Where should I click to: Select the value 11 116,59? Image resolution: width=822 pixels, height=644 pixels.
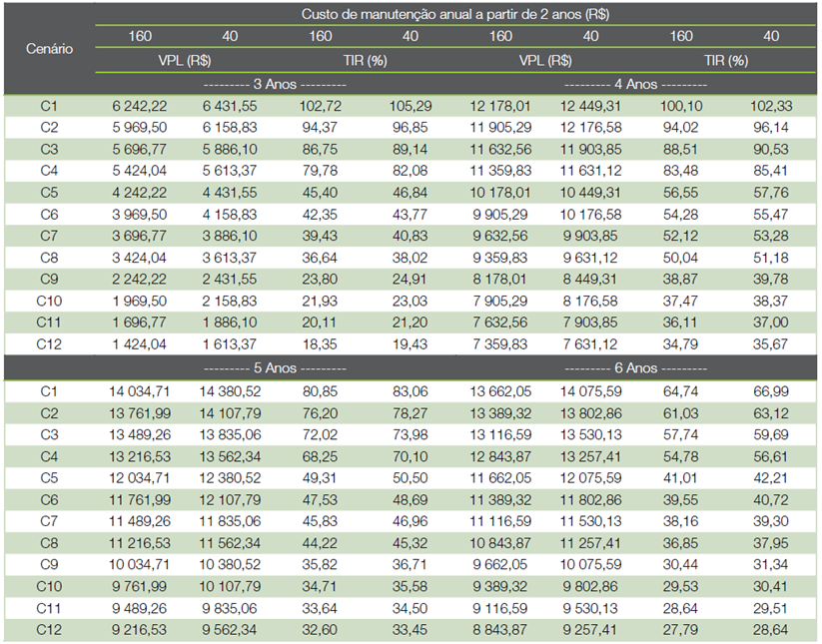[x=500, y=522]
